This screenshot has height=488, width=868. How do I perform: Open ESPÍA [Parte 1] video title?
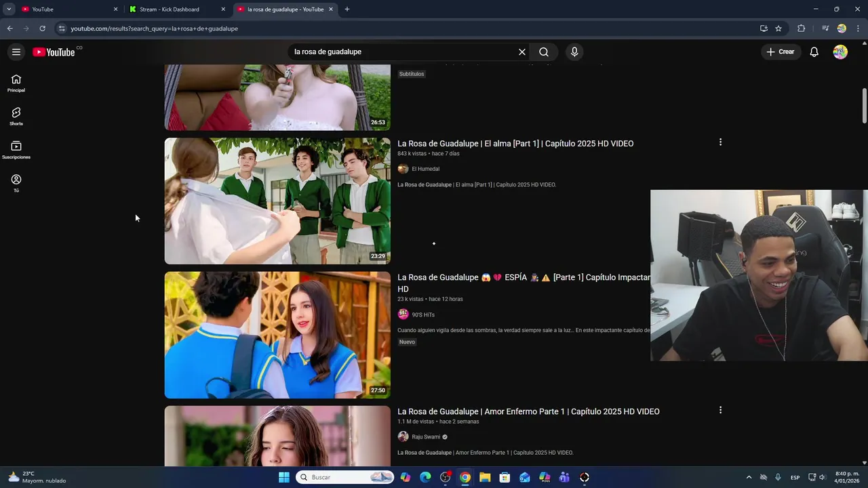point(524,283)
